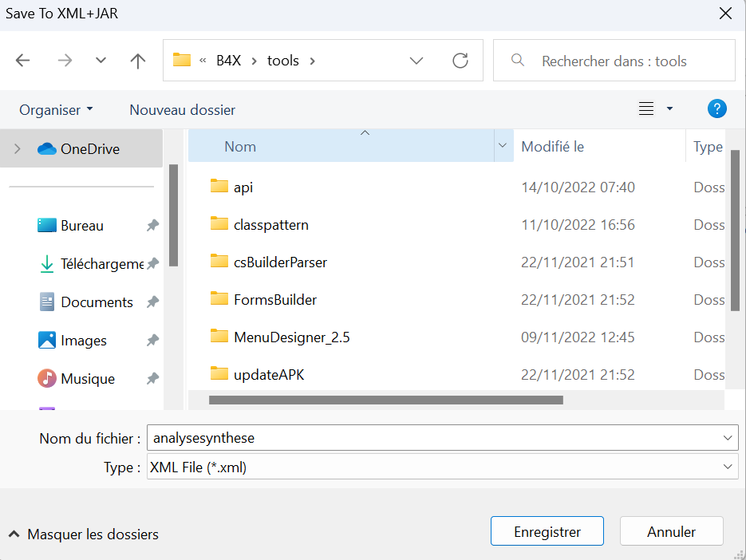The image size is (746, 560).
Task: Open Bureau quick access folder
Action: pyautogui.click(x=82, y=226)
